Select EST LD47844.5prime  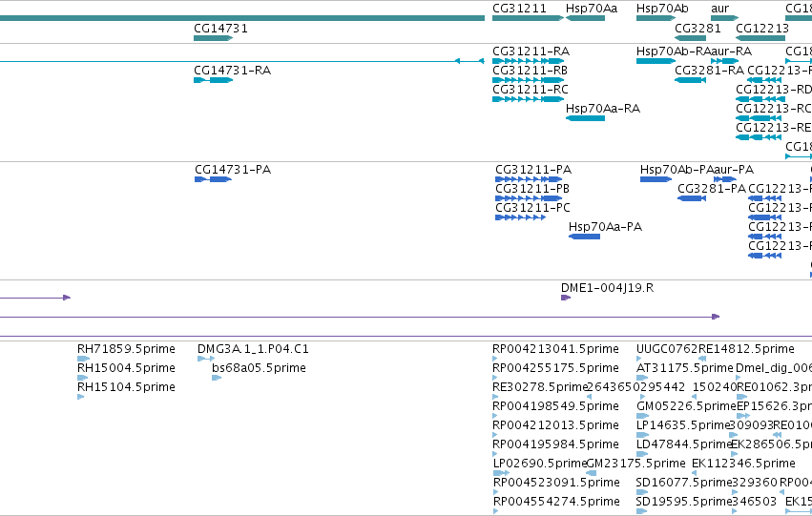pos(684,444)
